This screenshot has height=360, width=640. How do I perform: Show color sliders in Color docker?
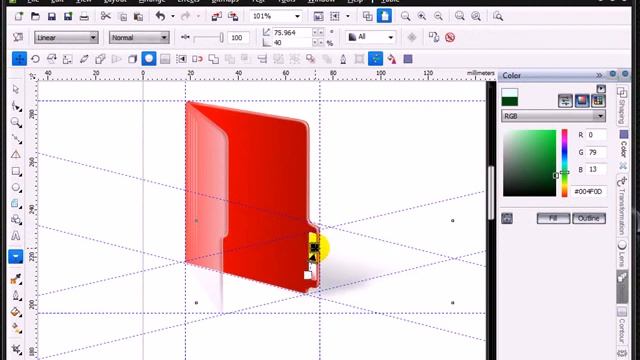click(565, 100)
